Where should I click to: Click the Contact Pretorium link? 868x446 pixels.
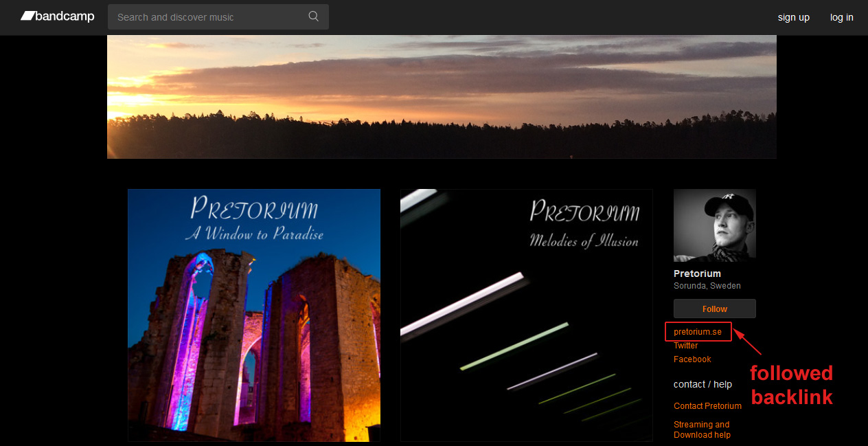coord(707,406)
